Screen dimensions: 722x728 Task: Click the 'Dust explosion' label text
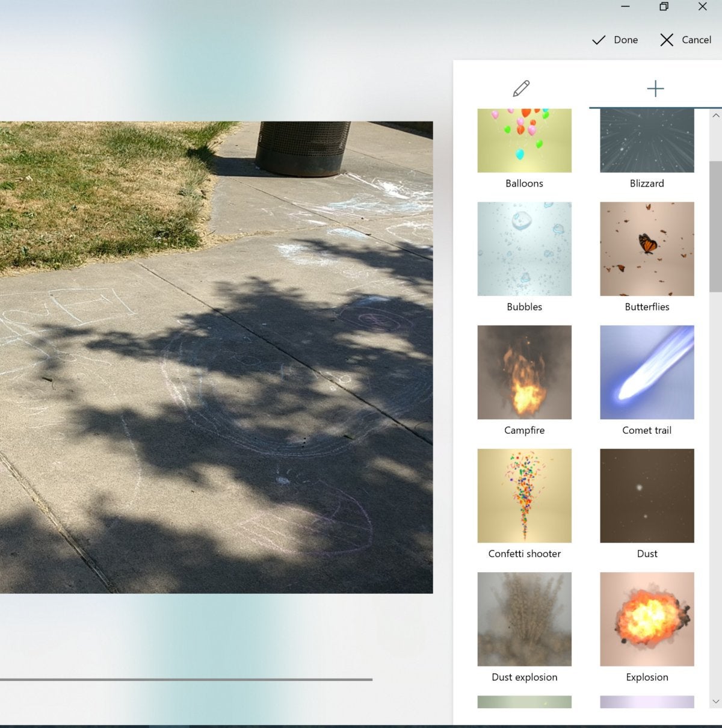(524, 677)
